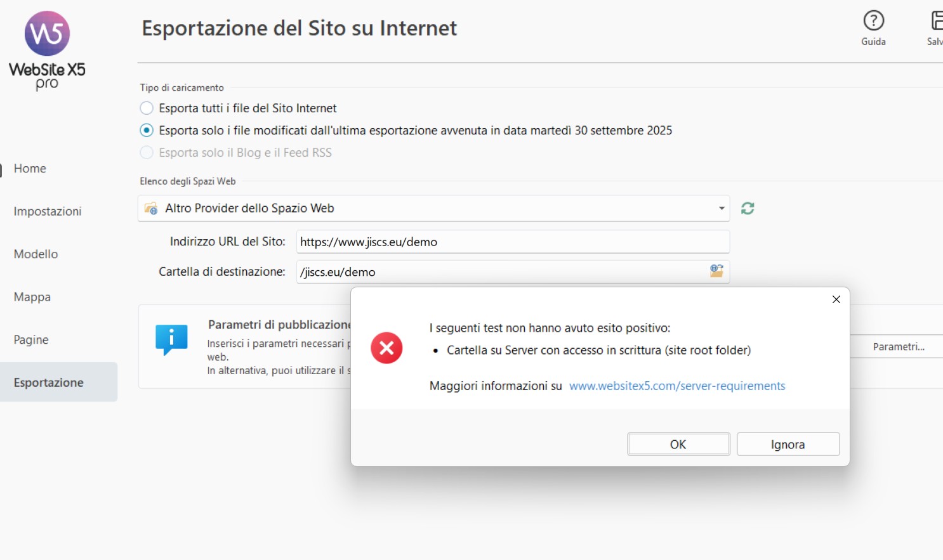The height and width of the screenshot is (560, 943).
Task: Switch to the Modello step
Action: pyautogui.click(x=36, y=254)
